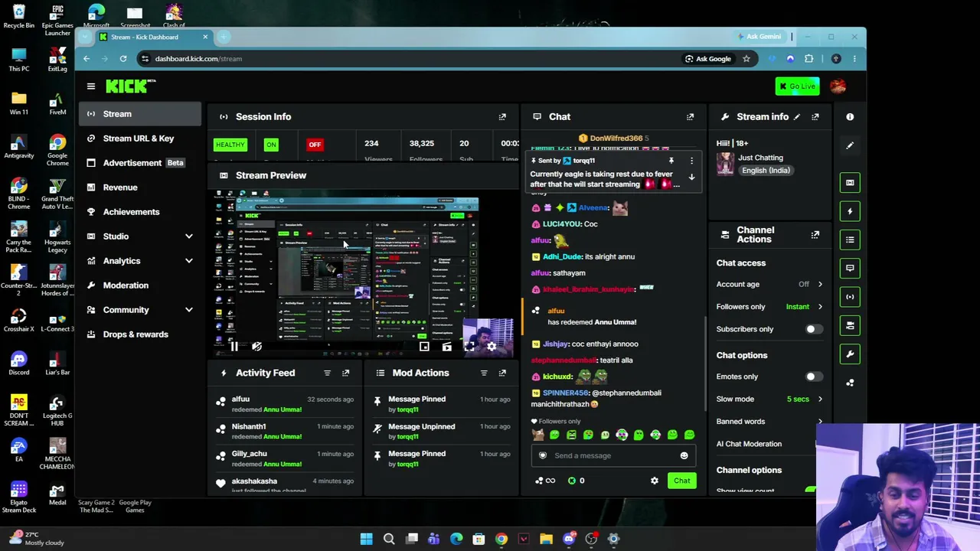Pop out the Mod Actions panel

point(502,373)
